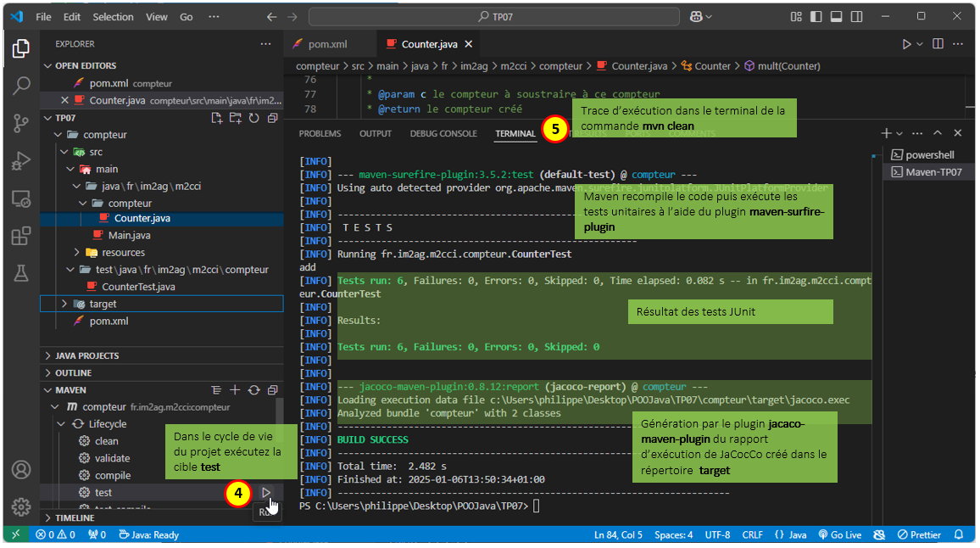
Task: Open the Testing flask view
Action: pyautogui.click(x=21, y=273)
